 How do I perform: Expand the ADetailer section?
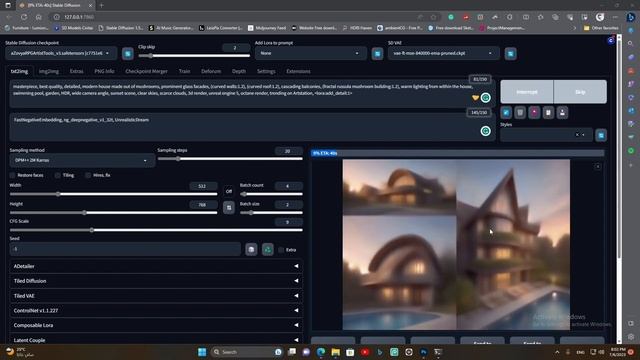click(156, 266)
